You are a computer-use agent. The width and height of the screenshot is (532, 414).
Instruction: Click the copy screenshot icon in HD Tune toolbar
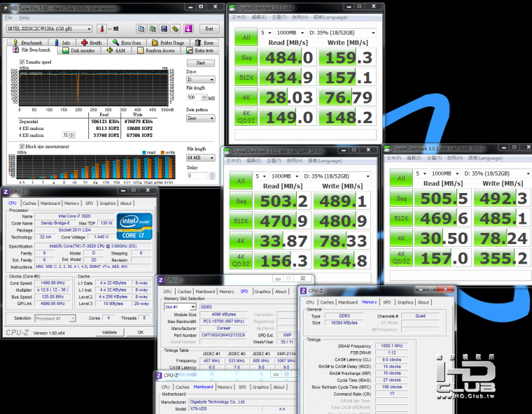153,29
